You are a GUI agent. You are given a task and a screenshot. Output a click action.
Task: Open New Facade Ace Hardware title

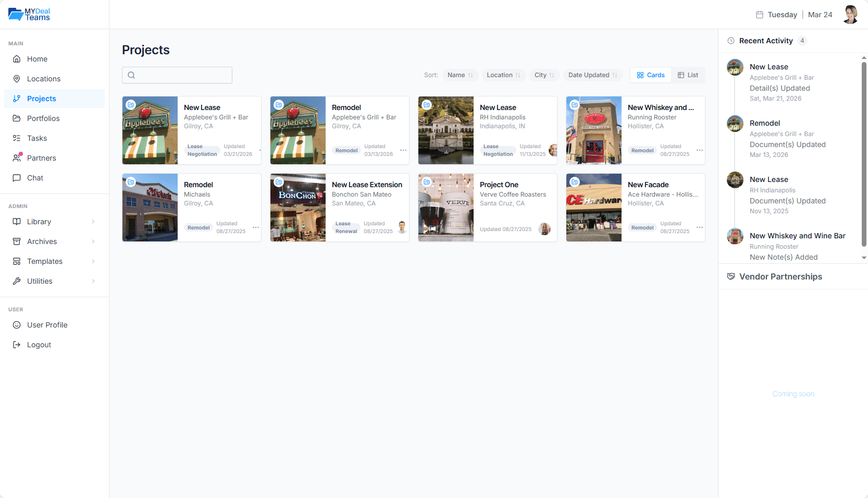648,185
